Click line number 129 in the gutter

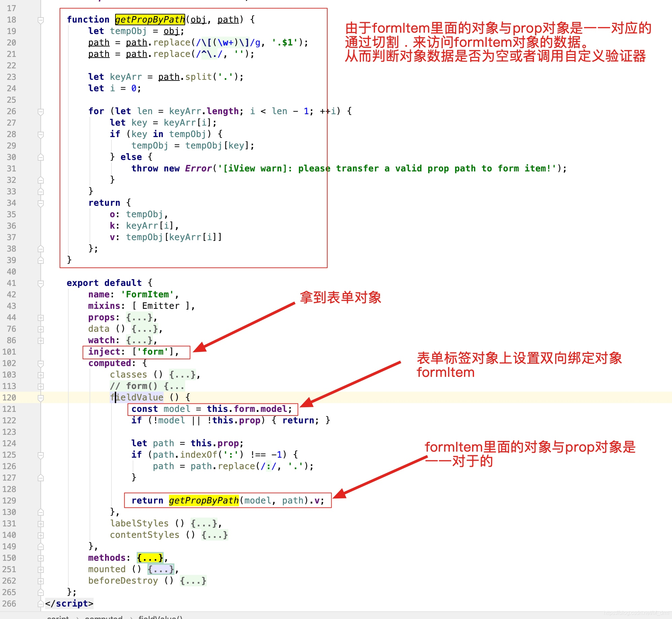(x=9, y=500)
